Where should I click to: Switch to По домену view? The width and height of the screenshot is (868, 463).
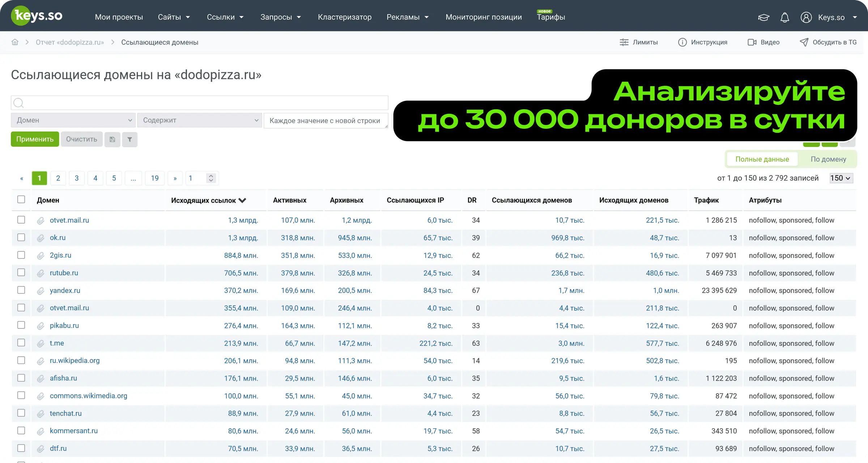[x=828, y=159]
